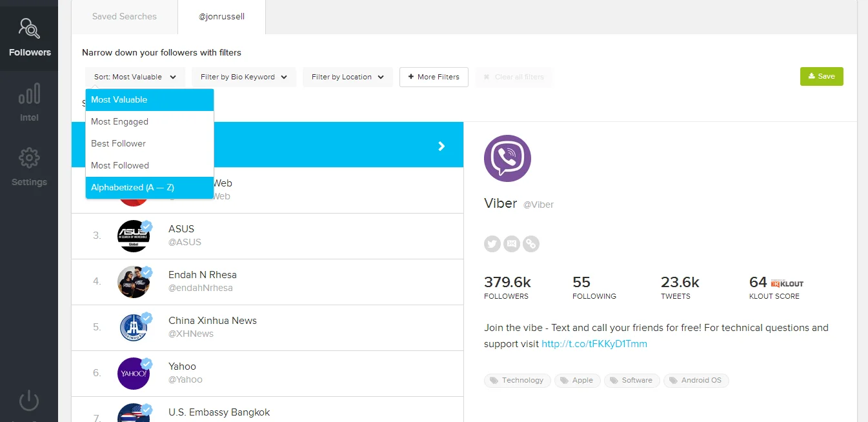Switch to the Saved Searches tab
Image resolution: width=868 pixels, height=422 pixels.
pos(124,17)
